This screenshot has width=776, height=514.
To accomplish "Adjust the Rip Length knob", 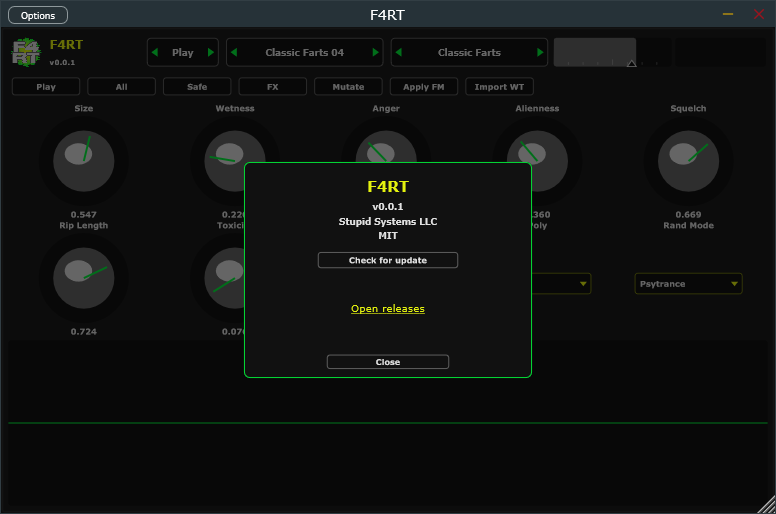I will (84, 278).
